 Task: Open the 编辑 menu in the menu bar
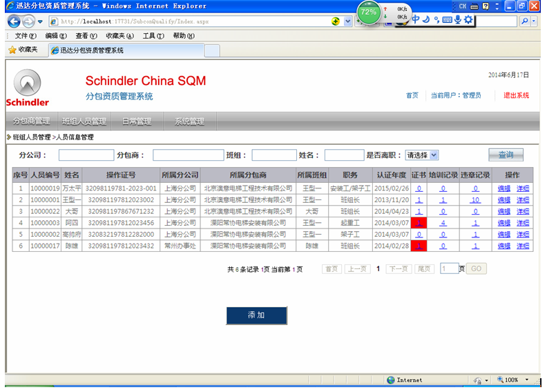click(x=56, y=35)
